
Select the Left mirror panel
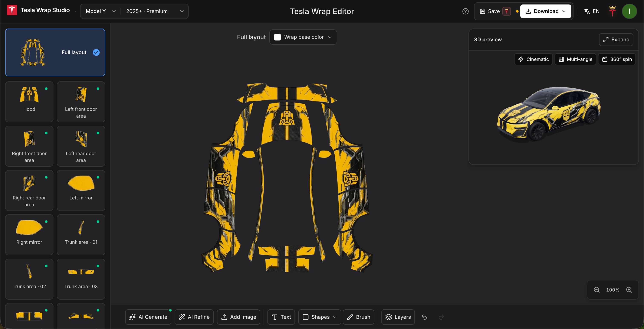[x=81, y=190]
